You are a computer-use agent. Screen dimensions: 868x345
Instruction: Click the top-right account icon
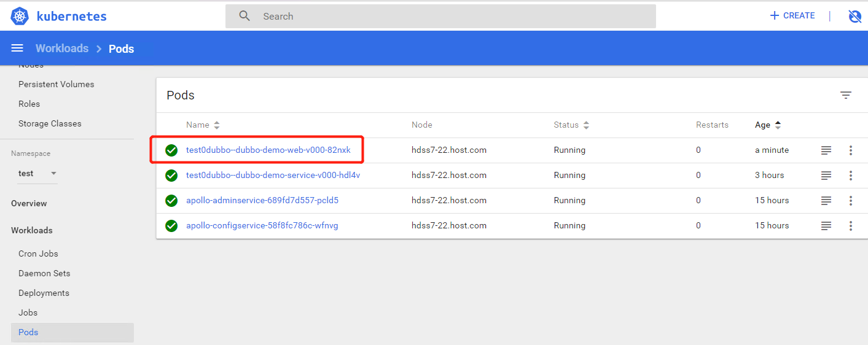coord(854,16)
